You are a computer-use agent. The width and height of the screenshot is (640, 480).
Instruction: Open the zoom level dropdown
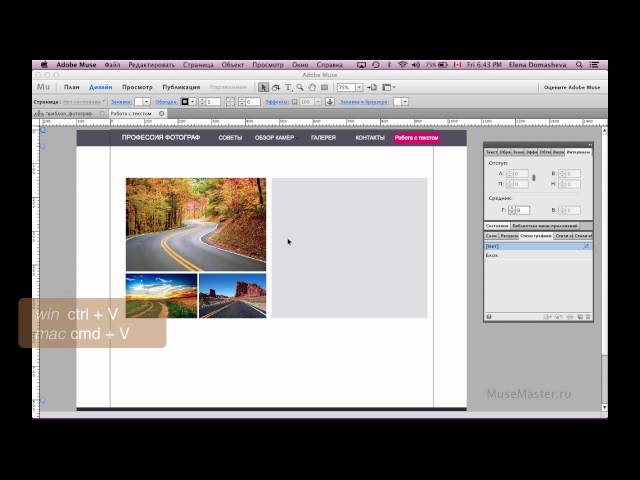[x=359, y=87]
